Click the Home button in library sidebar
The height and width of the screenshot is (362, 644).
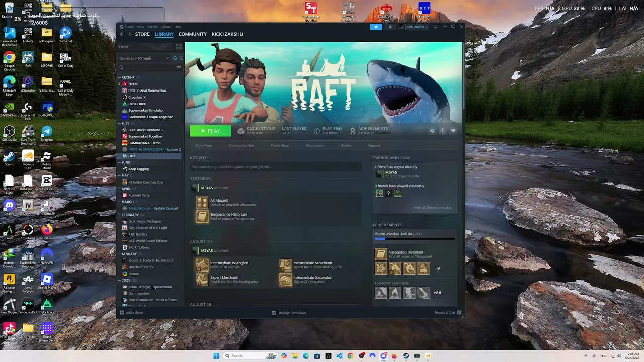145,47
